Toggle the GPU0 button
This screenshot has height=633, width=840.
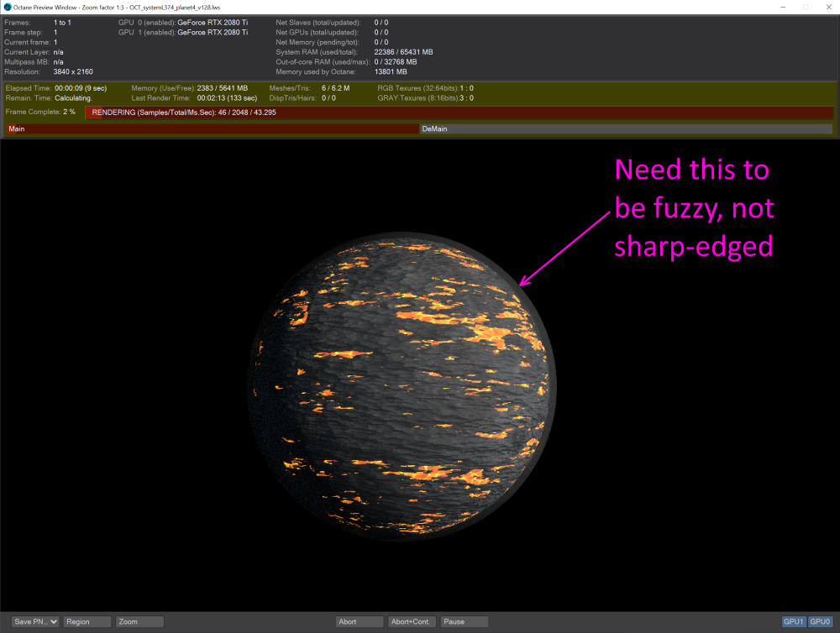(820, 622)
